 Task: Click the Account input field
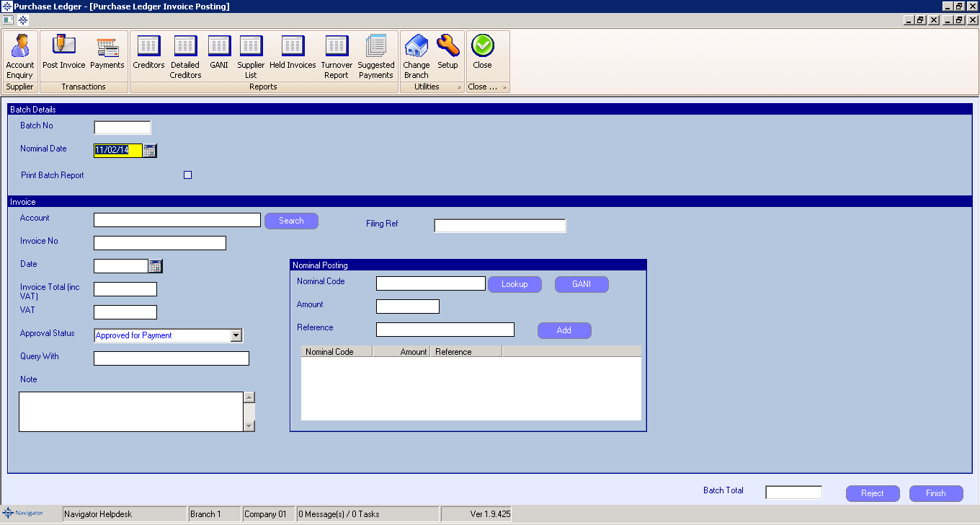(177, 220)
